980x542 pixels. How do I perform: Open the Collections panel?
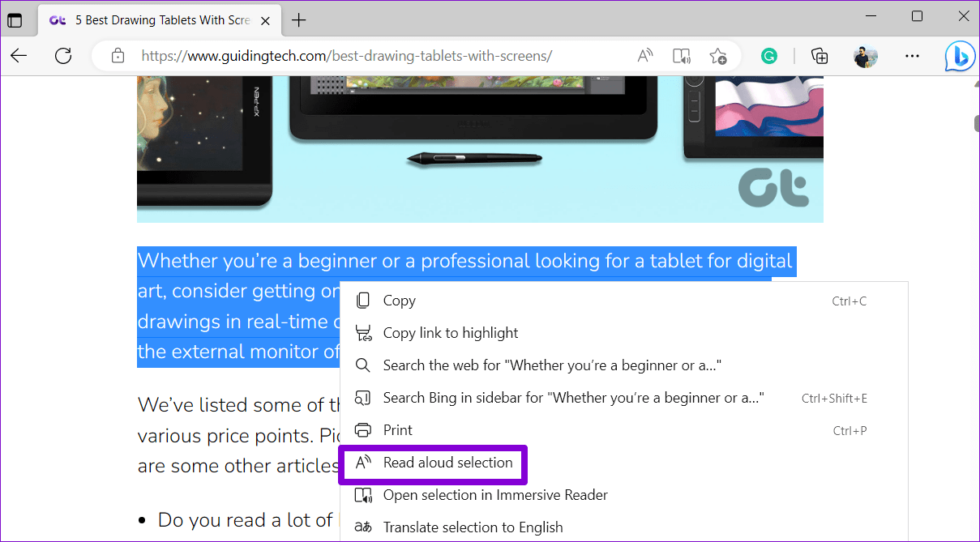820,55
